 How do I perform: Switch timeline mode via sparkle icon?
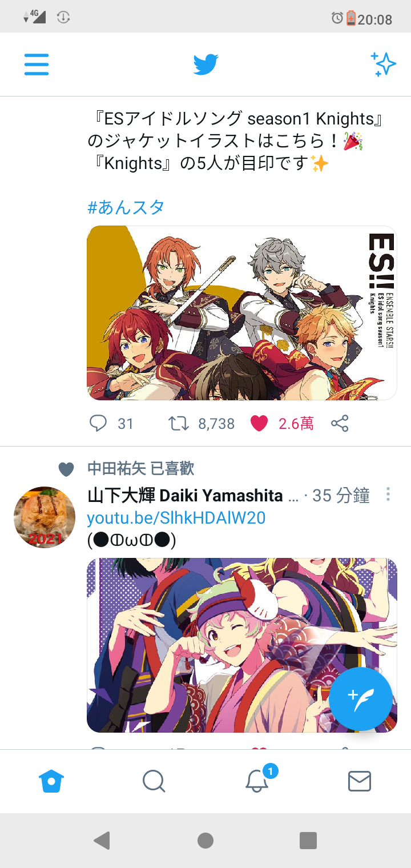click(x=383, y=64)
